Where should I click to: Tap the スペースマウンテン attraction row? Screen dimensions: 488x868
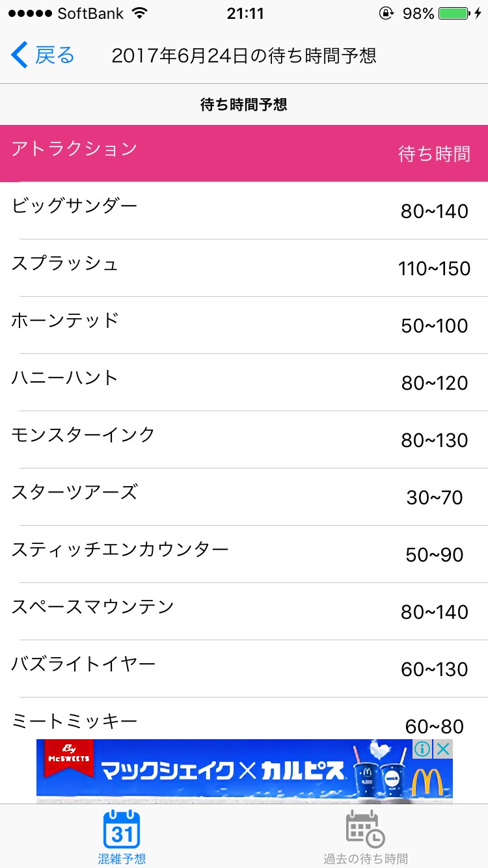(x=244, y=611)
